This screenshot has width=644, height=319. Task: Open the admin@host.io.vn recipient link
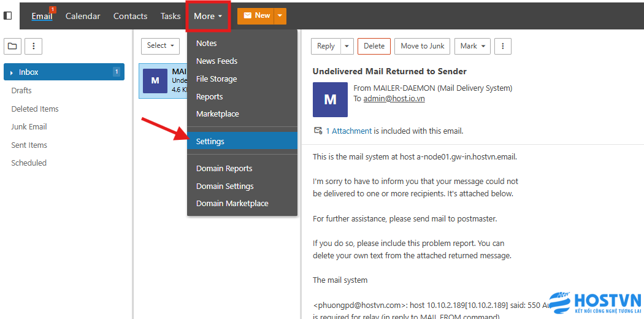[x=394, y=98]
